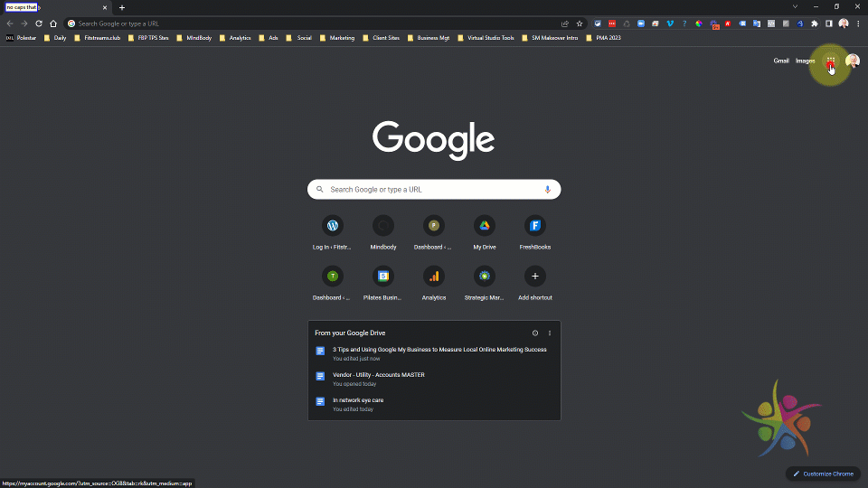Click the Google search box on the page
The width and height of the screenshot is (868, 488).
point(434,189)
